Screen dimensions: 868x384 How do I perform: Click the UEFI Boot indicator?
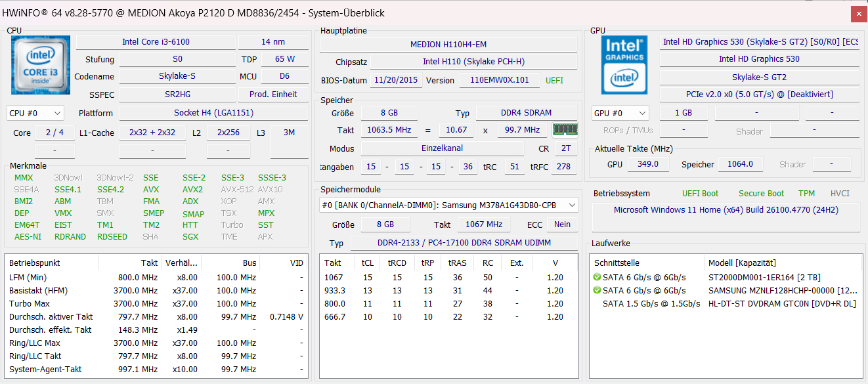[x=700, y=194]
